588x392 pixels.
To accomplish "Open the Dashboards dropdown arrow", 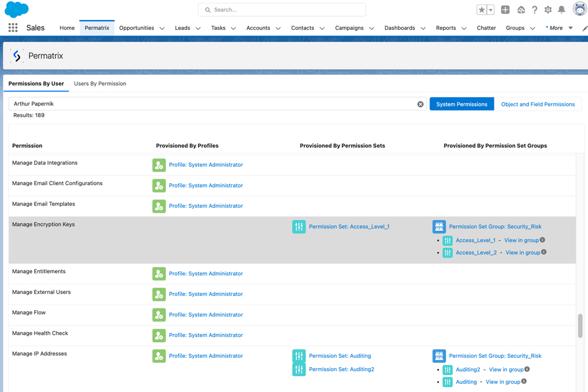I will [x=423, y=27].
